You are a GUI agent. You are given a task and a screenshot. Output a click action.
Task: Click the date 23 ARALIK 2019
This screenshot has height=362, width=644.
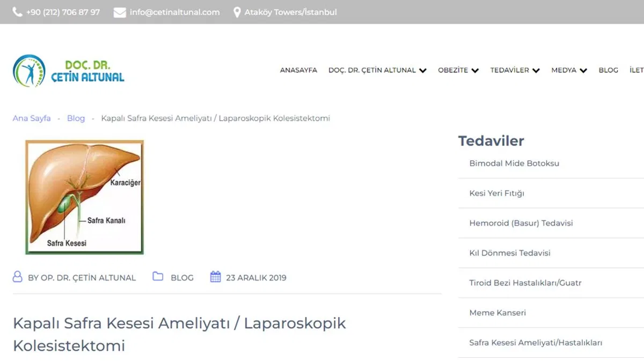coord(256,278)
